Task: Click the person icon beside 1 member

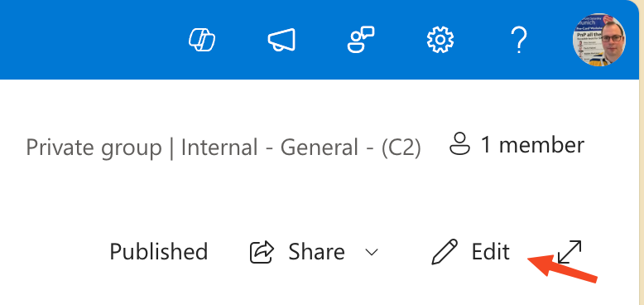Action: (x=459, y=144)
